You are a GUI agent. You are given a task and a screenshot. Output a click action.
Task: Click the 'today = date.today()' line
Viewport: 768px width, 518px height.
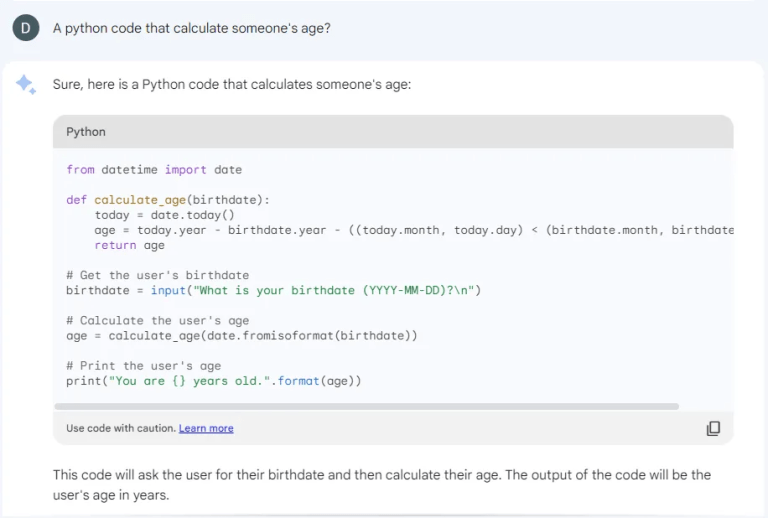click(x=165, y=215)
